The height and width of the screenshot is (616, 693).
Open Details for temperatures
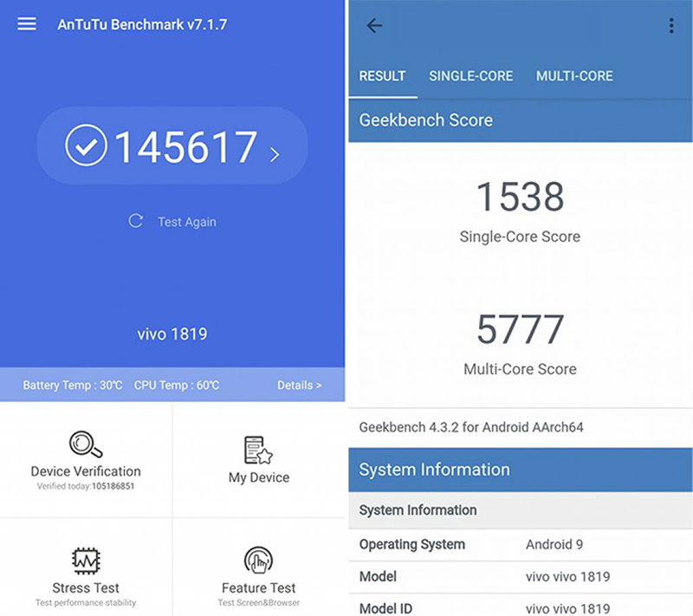(299, 386)
